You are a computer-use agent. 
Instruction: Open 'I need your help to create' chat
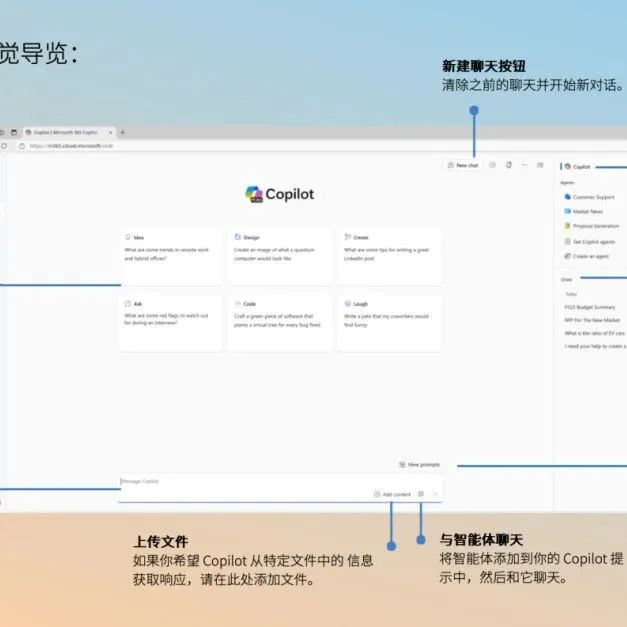(595, 346)
